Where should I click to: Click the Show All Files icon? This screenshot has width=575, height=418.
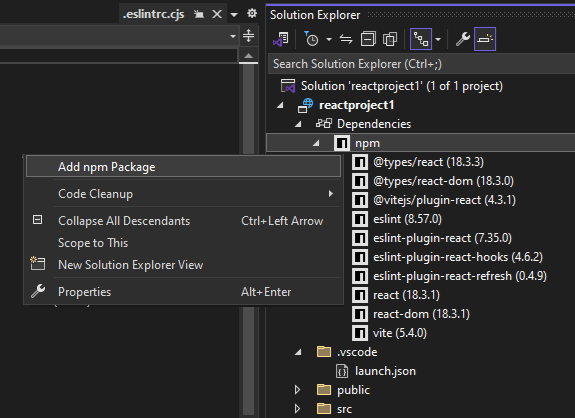pyautogui.click(x=390, y=39)
